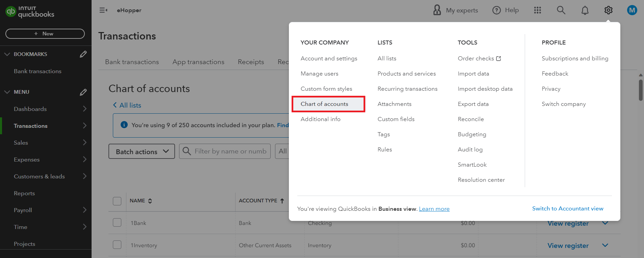Screen dimensions: 644x258
Task: Expand Expenses submenu chevron
Action: pos(84,159)
